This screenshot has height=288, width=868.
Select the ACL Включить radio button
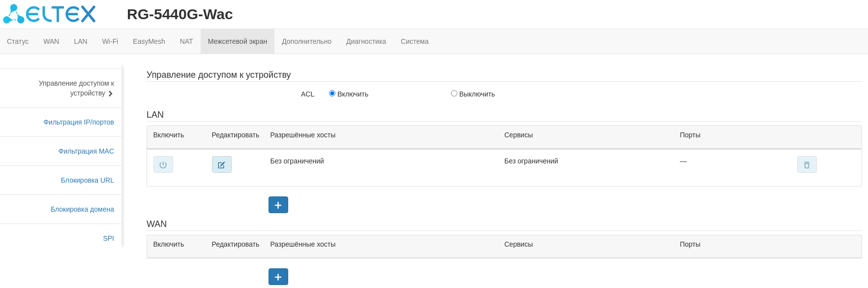332,94
